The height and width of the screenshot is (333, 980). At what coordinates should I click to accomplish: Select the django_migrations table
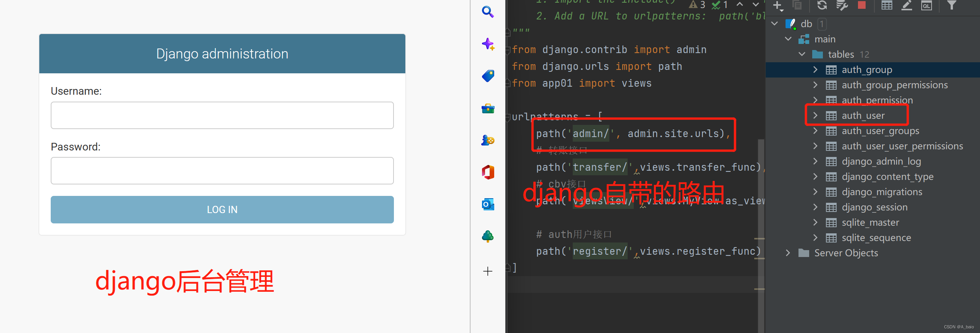[x=872, y=192]
